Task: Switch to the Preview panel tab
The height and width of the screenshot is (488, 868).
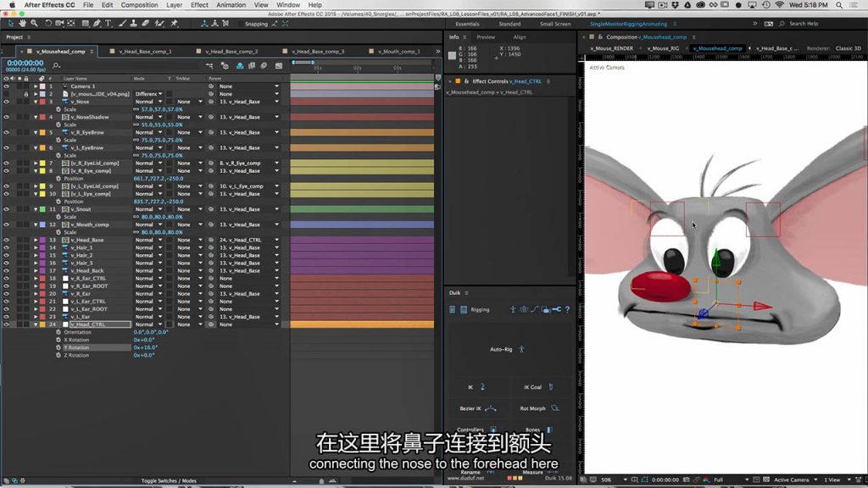Action: (x=486, y=37)
